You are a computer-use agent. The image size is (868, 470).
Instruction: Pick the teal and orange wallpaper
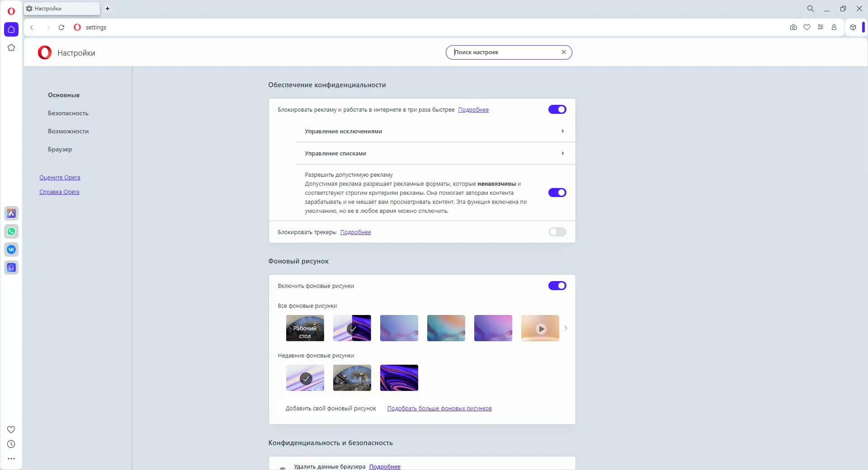(446, 328)
